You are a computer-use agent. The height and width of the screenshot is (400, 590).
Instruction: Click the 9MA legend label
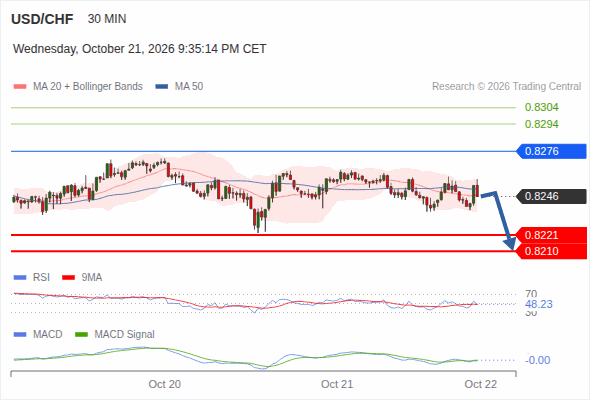(x=92, y=278)
